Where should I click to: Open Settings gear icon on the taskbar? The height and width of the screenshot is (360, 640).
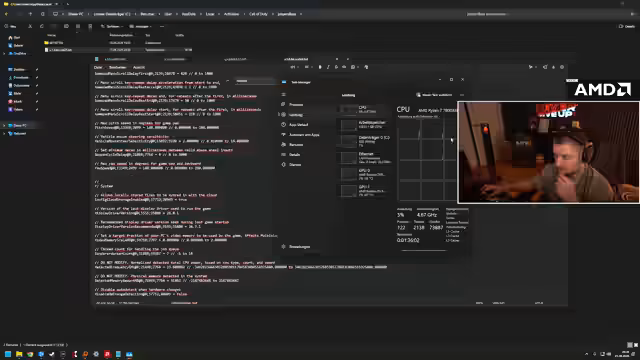tap(96, 354)
